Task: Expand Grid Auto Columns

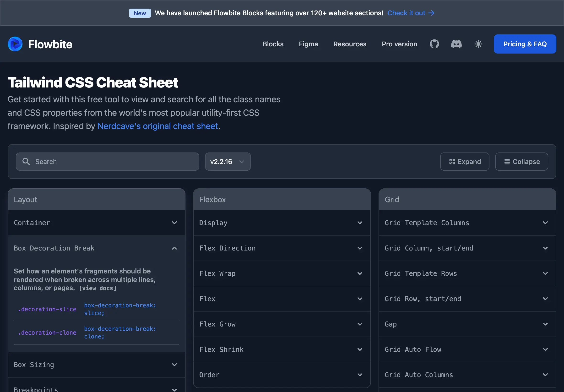Action: pos(467,375)
